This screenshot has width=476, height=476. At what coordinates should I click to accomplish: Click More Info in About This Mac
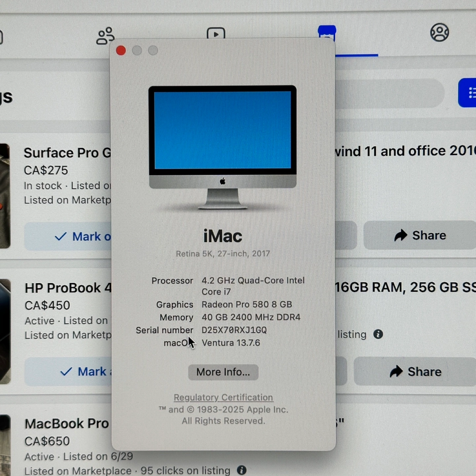[x=223, y=372]
